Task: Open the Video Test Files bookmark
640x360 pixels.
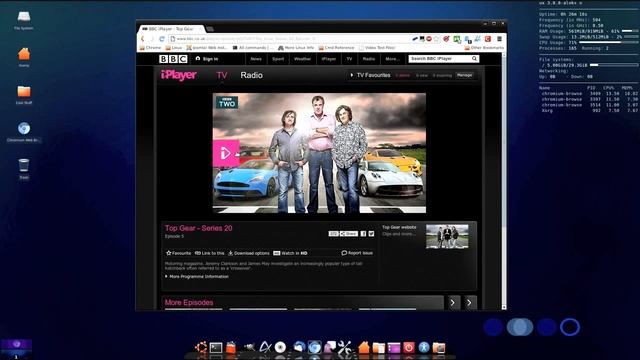Action: [377, 48]
